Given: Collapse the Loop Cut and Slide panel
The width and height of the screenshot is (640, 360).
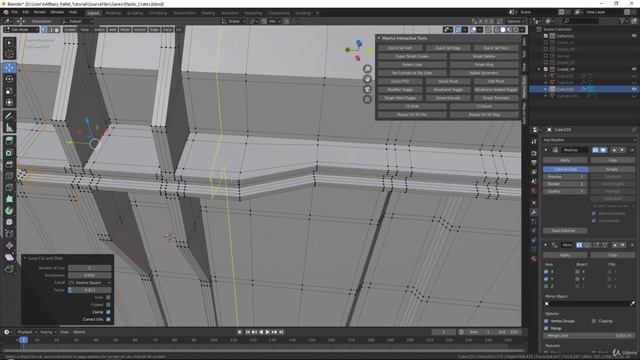Looking at the screenshot, I should [x=25, y=258].
